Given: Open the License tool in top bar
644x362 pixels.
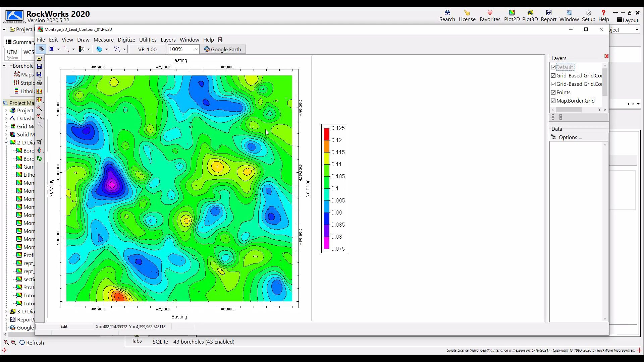Looking at the screenshot, I should pos(467,16).
